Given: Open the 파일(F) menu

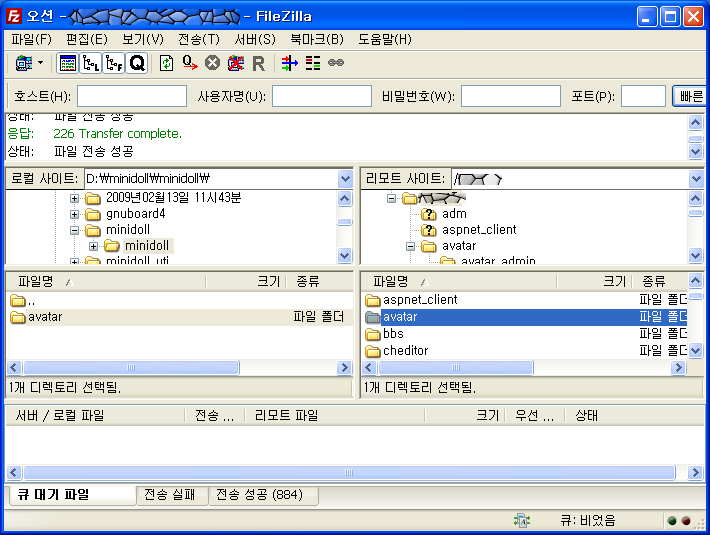Looking at the screenshot, I should (x=31, y=39).
